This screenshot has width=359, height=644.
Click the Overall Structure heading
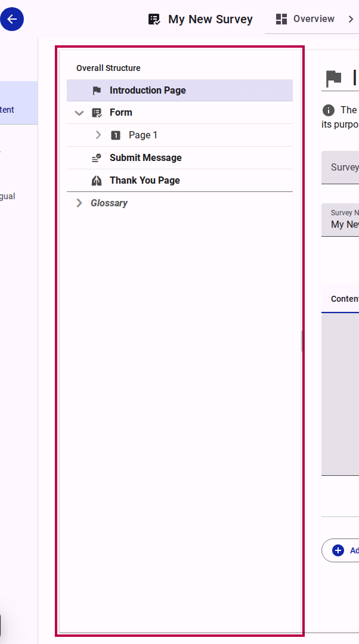109,68
